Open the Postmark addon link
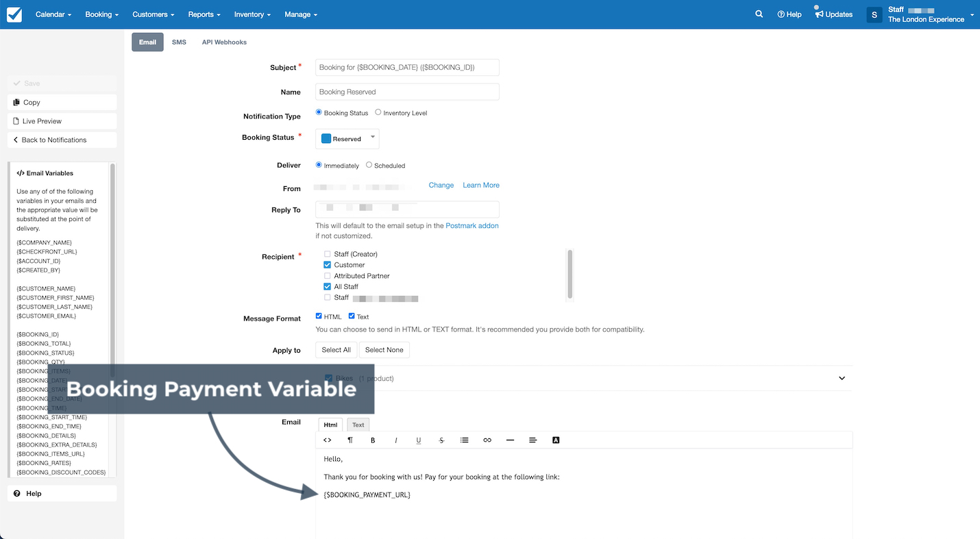 pos(472,225)
